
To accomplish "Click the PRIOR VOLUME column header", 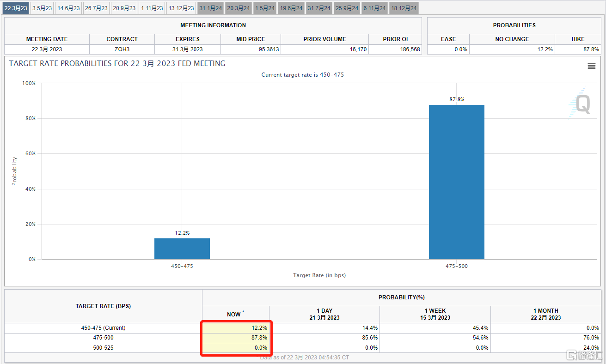I will pos(324,39).
